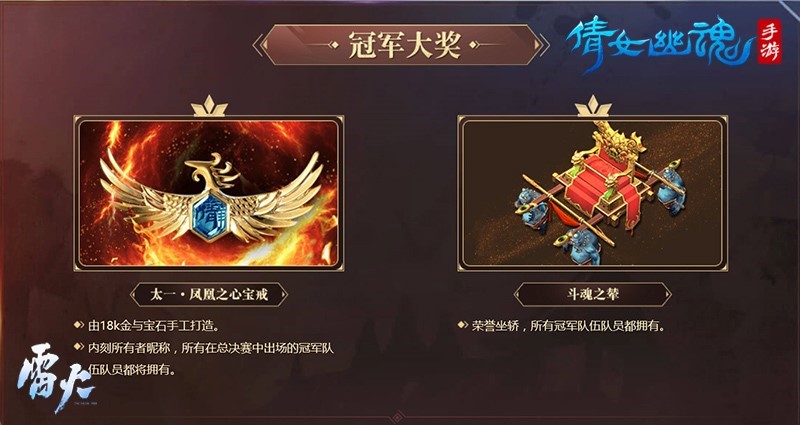Select the 冠军大奖 title banner

pos(402,45)
